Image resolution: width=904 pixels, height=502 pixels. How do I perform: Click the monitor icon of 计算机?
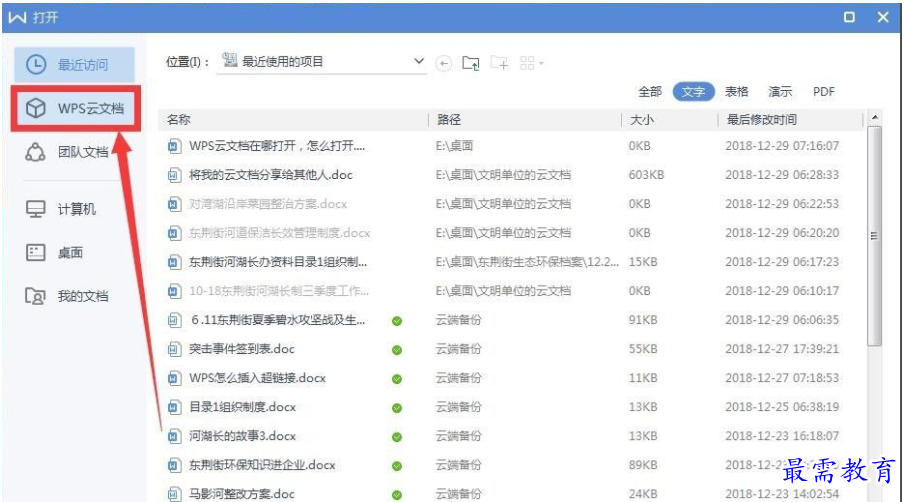(x=36, y=209)
